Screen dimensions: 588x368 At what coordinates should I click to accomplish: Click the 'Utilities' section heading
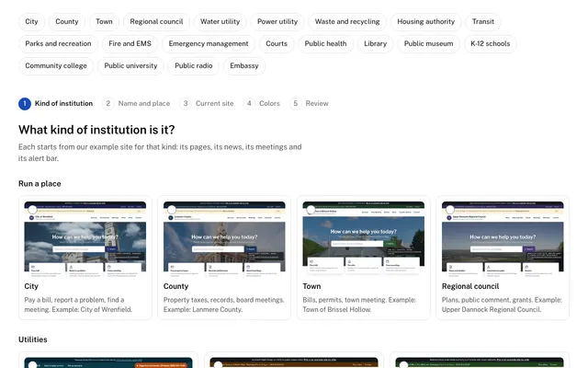pyautogui.click(x=33, y=339)
